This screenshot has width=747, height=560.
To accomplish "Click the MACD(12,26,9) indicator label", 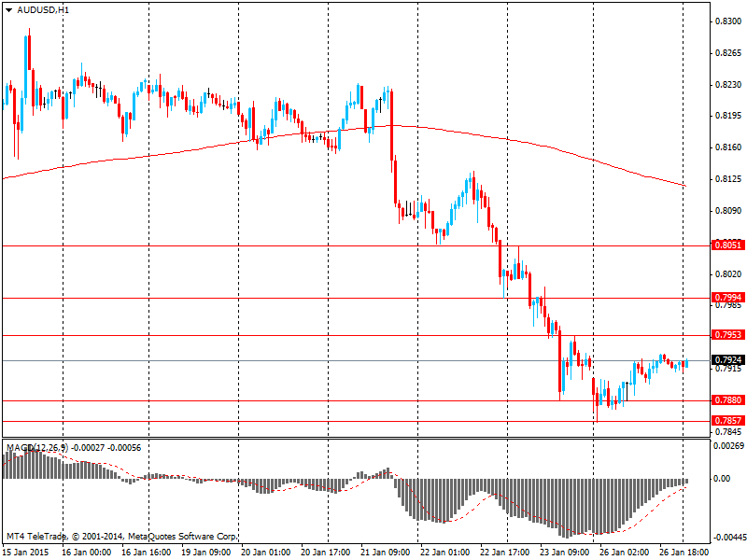I will pyautogui.click(x=37, y=448).
